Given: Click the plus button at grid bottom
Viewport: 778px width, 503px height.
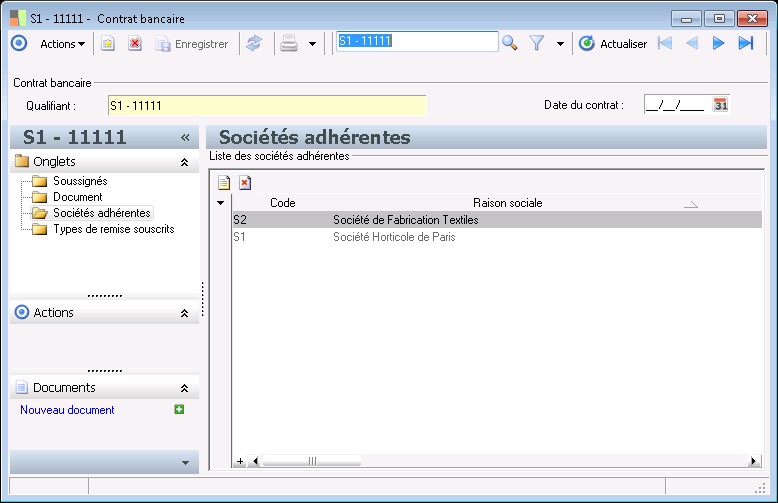Looking at the screenshot, I should pyautogui.click(x=240, y=461).
